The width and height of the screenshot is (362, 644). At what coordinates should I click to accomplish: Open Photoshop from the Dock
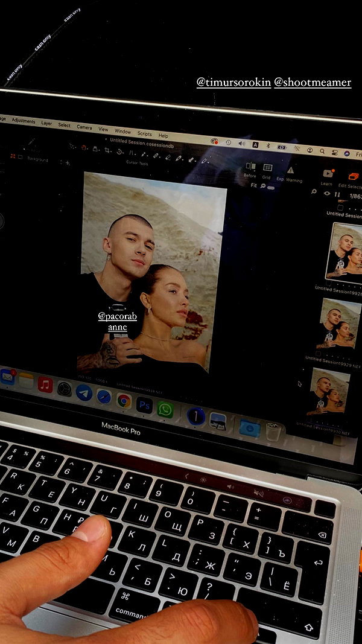[x=144, y=406]
